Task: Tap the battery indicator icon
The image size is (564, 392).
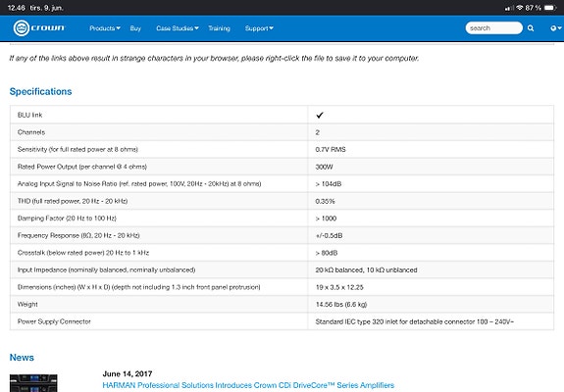Action: point(550,8)
